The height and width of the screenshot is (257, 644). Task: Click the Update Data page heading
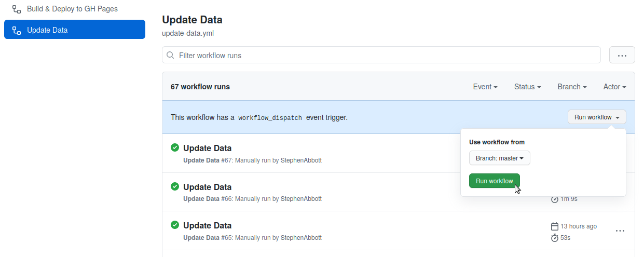192,20
